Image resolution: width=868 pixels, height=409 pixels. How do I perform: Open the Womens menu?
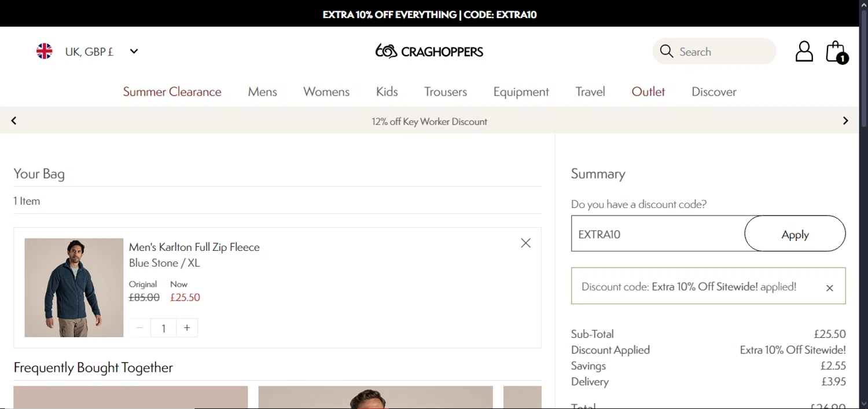(326, 92)
